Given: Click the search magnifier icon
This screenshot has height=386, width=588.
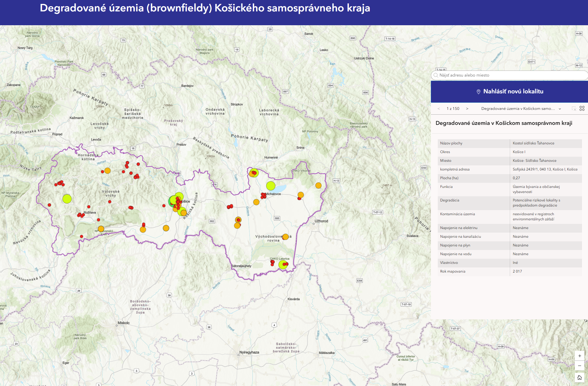Looking at the screenshot, I should click(x=436, y=75).
